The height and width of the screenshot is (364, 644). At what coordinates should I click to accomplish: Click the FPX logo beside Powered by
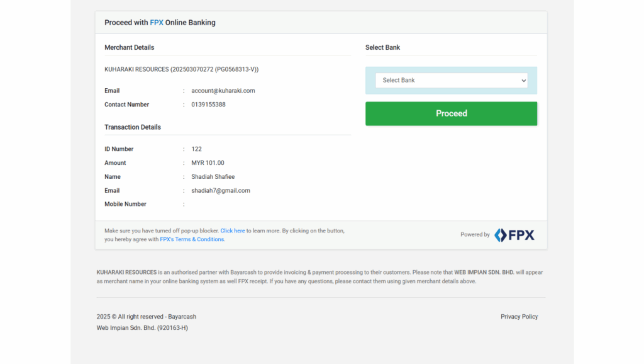[514, 235]
